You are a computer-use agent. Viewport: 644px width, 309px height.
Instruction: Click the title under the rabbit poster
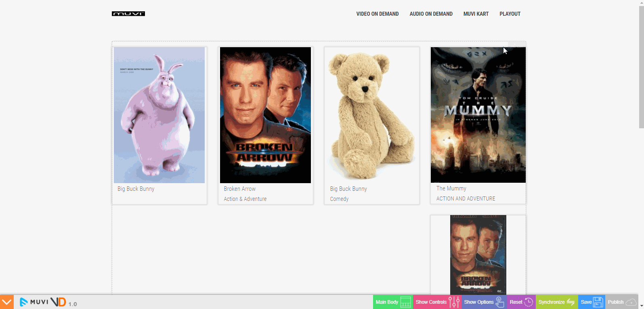(x=136, y=189)
